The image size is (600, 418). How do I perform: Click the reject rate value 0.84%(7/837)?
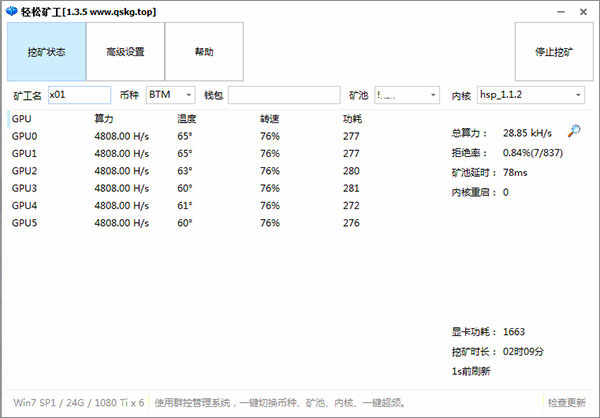click(x=533, y=153)
